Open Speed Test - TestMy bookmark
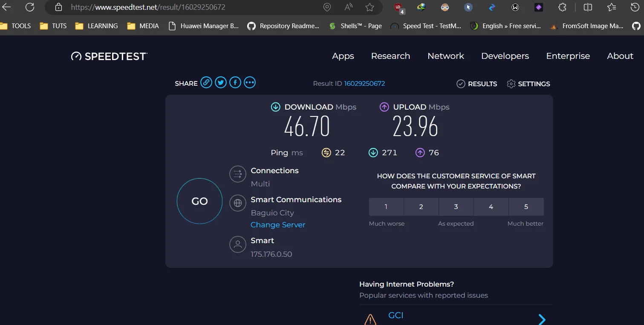The image size is (644, 325). coord(426,26)
